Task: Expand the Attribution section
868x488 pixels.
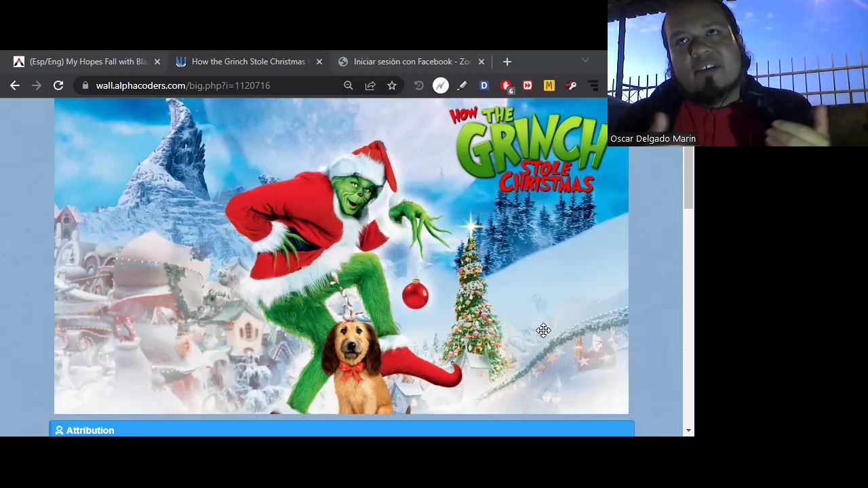Action: pos(90,430)
